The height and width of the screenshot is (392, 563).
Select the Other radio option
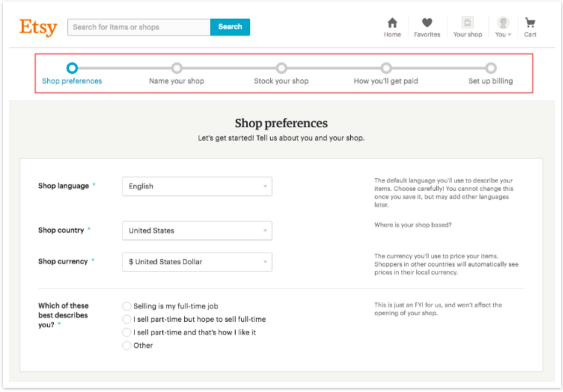(127, 346)
